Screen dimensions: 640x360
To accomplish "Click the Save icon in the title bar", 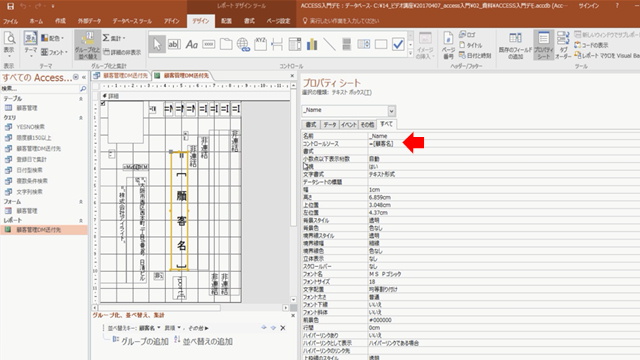I will (x=10, y=6).
